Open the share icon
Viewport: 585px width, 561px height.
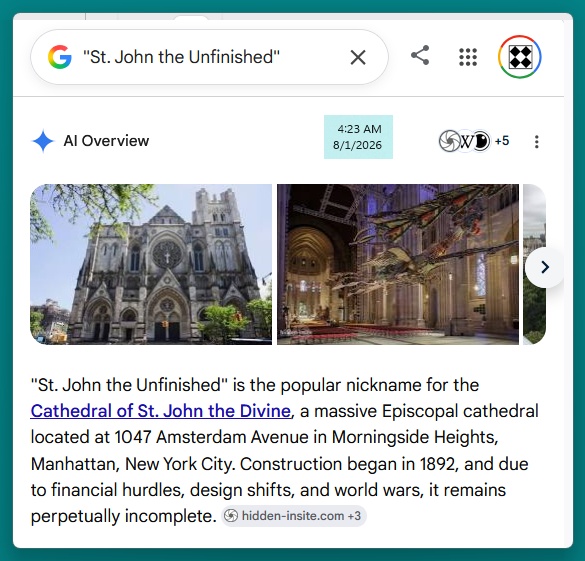tap(420, 56)
